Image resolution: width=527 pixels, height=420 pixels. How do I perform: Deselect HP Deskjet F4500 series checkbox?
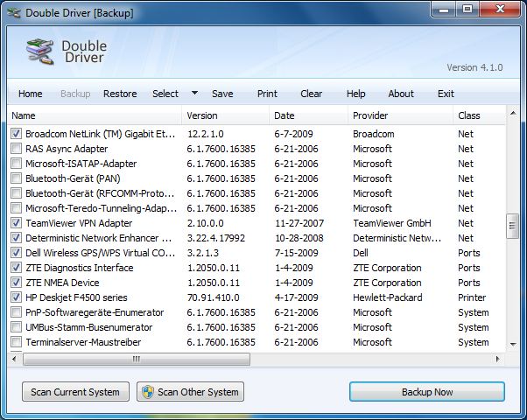[x=16, y=297]
